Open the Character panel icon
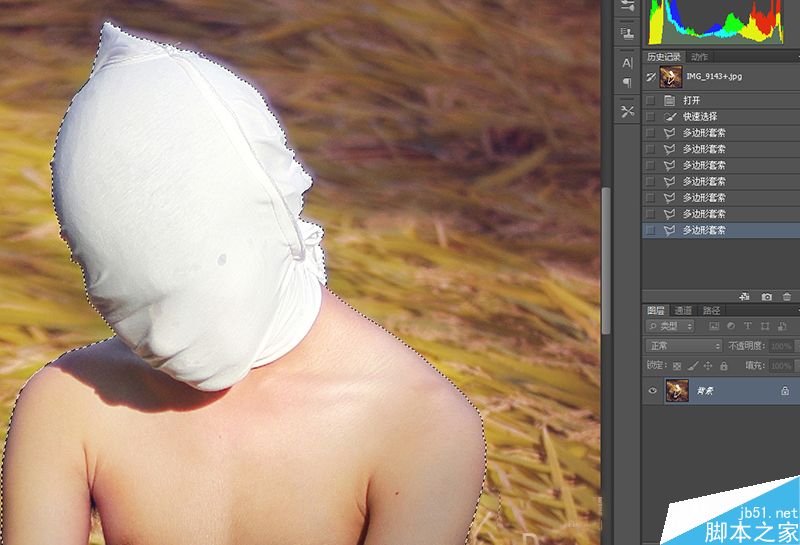The image size is (800, 545). (627, 63)
